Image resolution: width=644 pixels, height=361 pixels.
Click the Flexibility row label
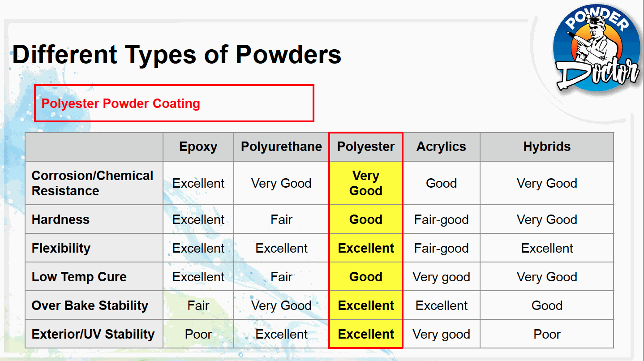[61, 248]
